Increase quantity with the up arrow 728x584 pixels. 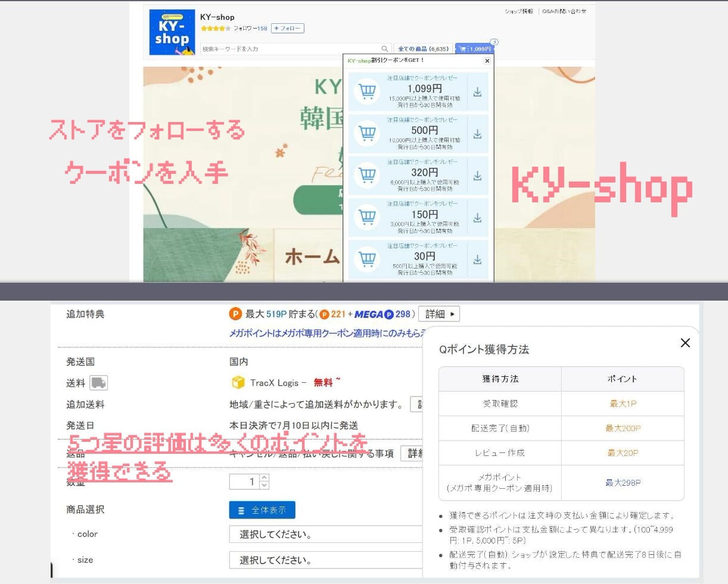coord(265,477)
